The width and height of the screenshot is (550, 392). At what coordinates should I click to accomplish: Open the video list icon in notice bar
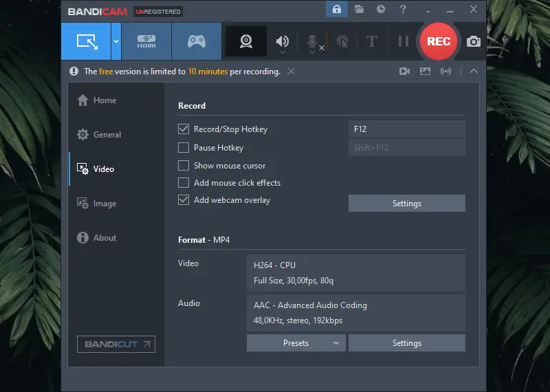pyautogui.click(x=404, y=72)
